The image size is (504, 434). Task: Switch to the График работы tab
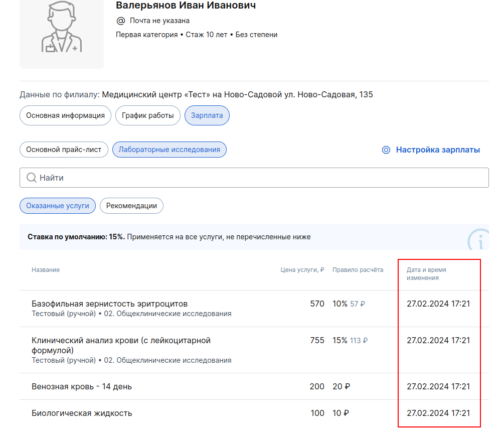(x=147, y=115)
